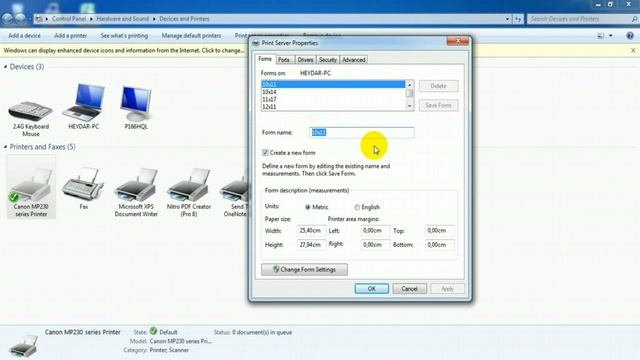Viewport: 640px width, 360px height.
Task: Switch to the Forms tab
Action: (264, 59)
